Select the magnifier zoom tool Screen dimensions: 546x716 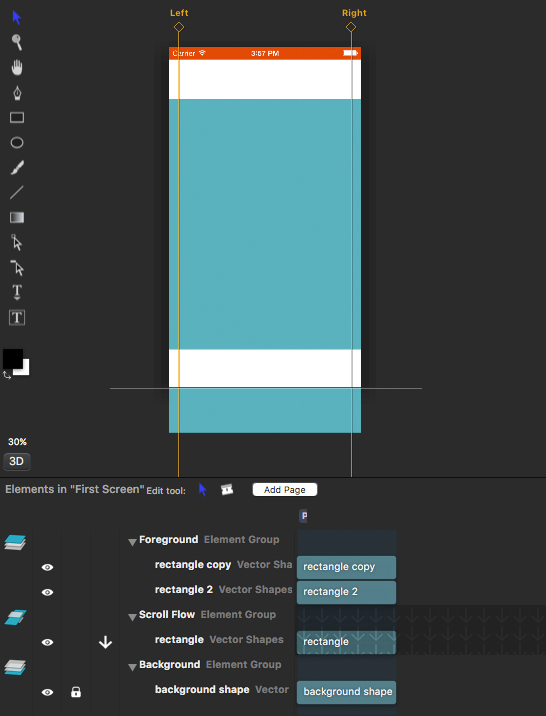pyautogui.click(x=17, y=42)
